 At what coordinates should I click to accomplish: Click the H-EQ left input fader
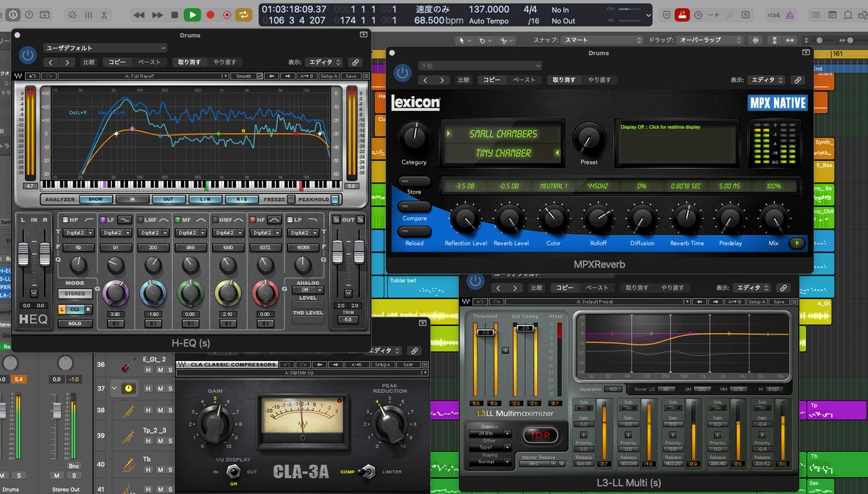[x=24, y=253]
